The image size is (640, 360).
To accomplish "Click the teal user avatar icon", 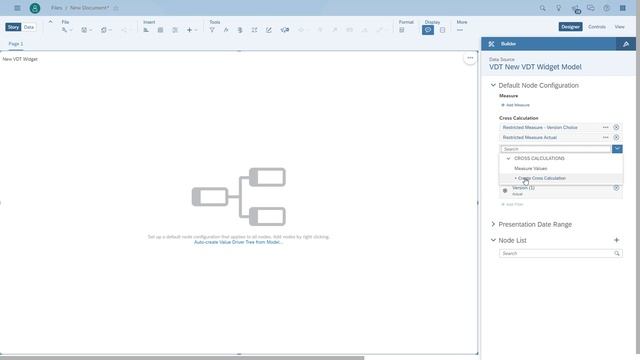I will pyautogui.click(x=35, y=8).
